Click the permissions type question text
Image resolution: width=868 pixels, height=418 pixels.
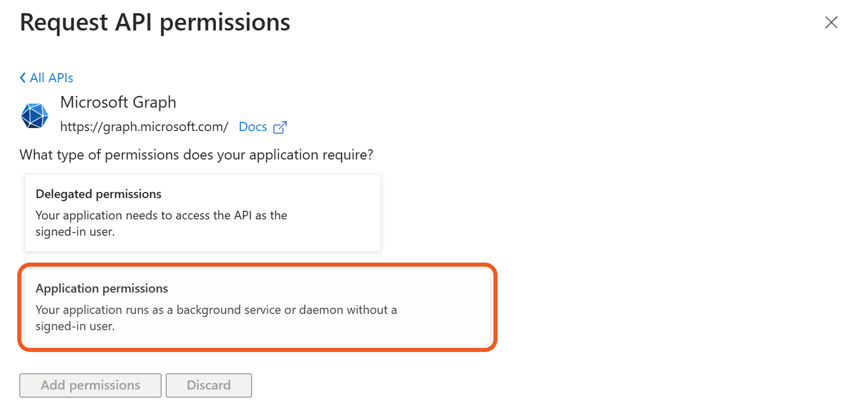click(196, 155)
